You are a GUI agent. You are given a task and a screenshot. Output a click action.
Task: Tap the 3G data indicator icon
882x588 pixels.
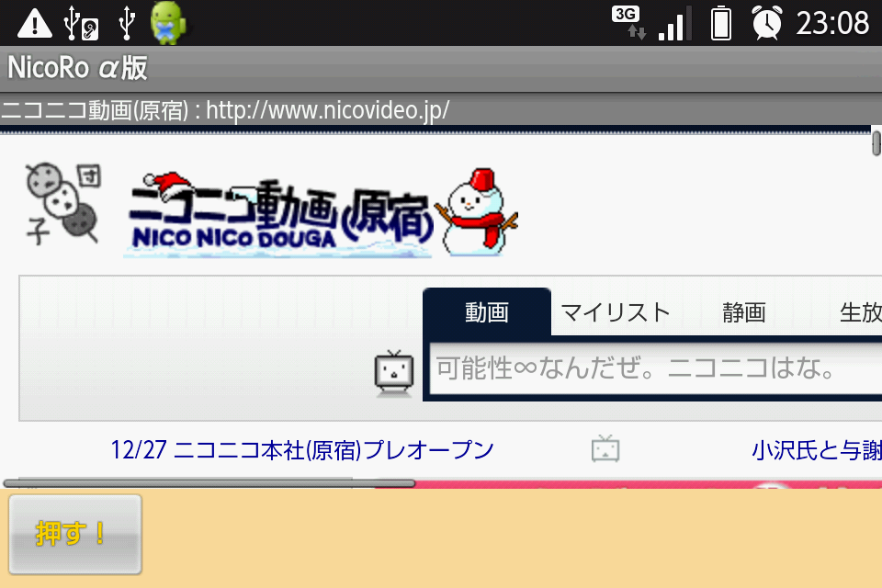pos(628,22)
